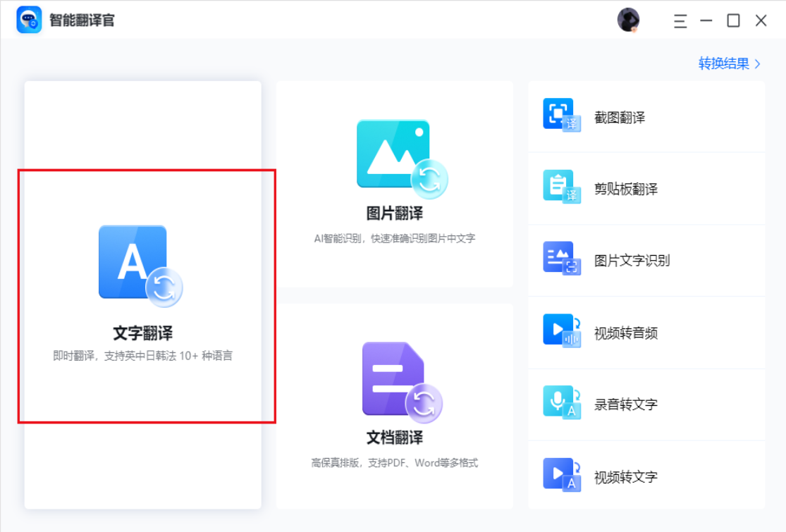Click the user avatar in the title bar

[x=628, y=20]
